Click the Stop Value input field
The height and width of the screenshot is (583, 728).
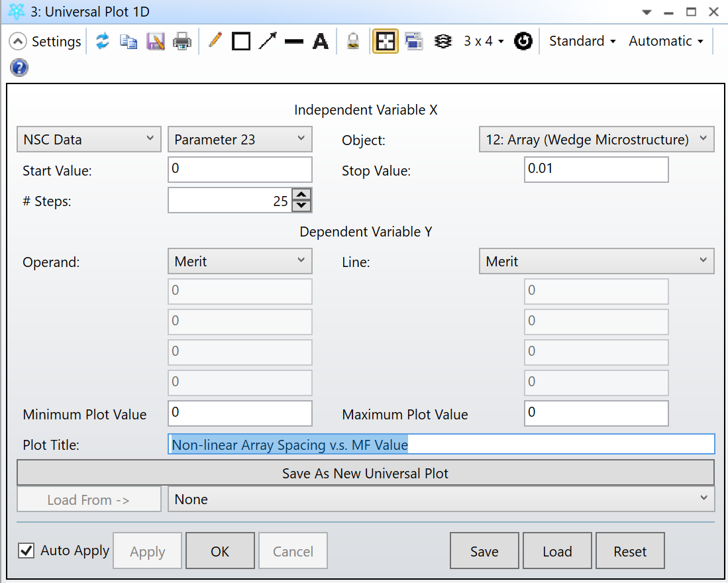[x=596, y=169]
